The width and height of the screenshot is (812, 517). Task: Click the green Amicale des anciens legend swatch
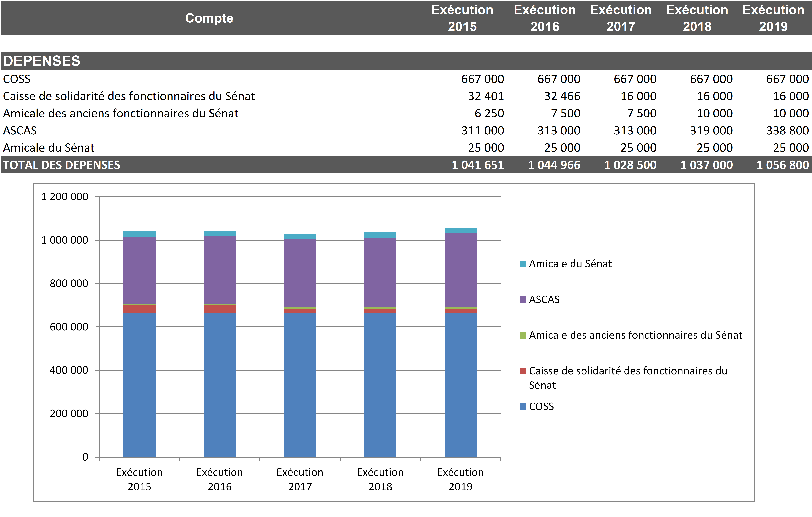point(523,335)
